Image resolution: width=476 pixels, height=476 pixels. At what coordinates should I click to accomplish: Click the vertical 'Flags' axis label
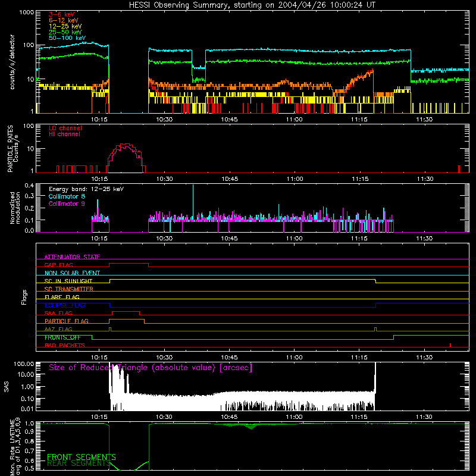(x=24, y=297)
